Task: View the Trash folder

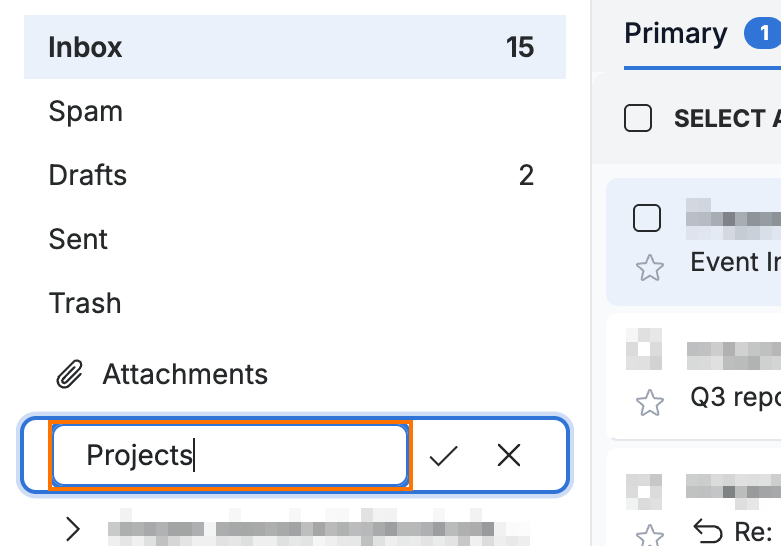Action: click(x=295, y=303)
